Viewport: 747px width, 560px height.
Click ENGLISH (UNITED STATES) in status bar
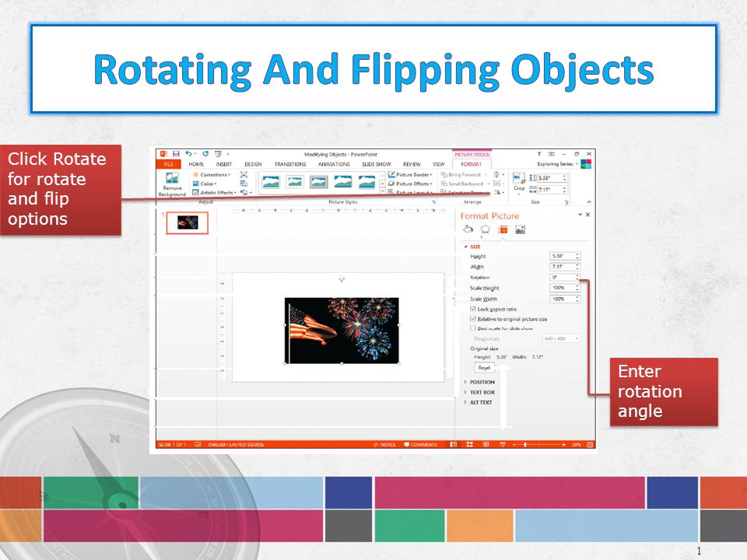point(236,444)
